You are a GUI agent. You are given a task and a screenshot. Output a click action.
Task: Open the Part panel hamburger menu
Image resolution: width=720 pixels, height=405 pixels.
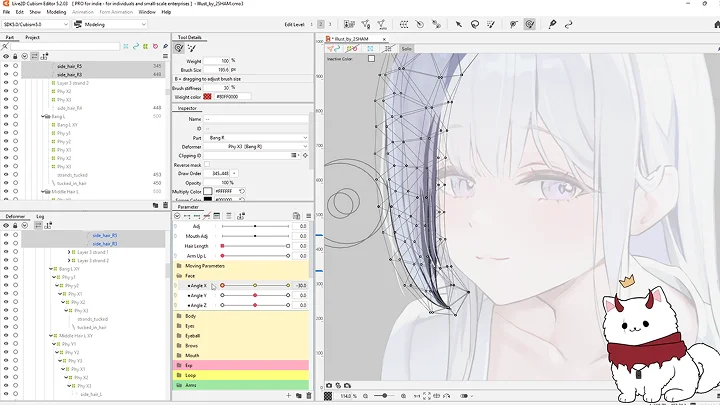point(165,56)
